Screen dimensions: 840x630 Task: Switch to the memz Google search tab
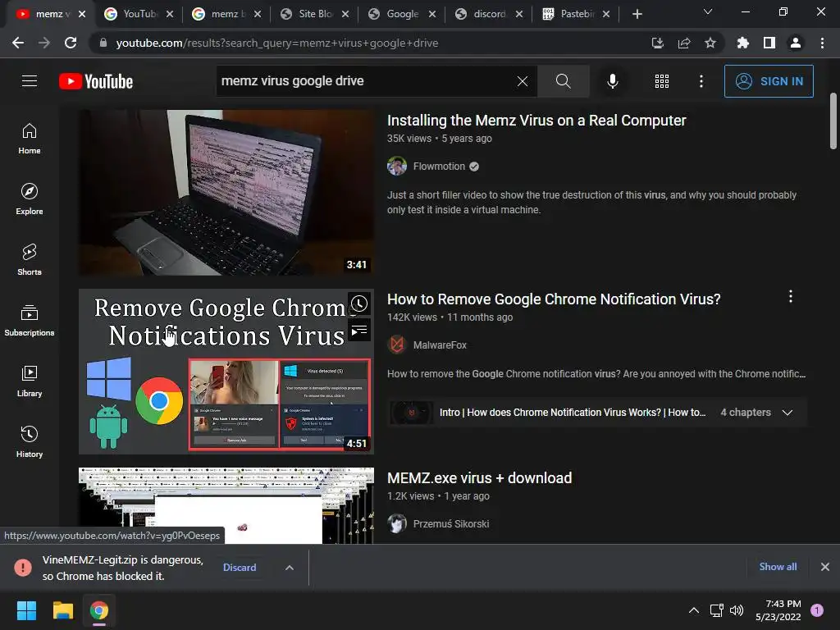point(226,14)
